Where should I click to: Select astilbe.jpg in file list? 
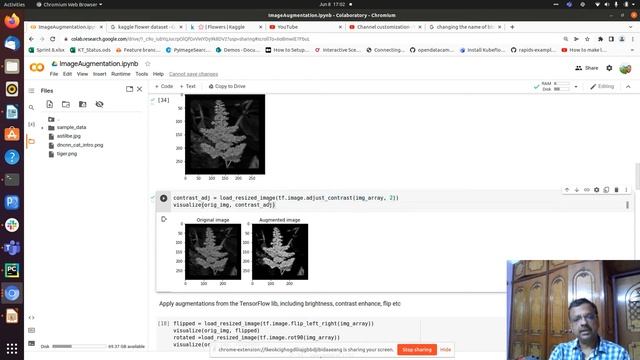[x=69, y=136]
